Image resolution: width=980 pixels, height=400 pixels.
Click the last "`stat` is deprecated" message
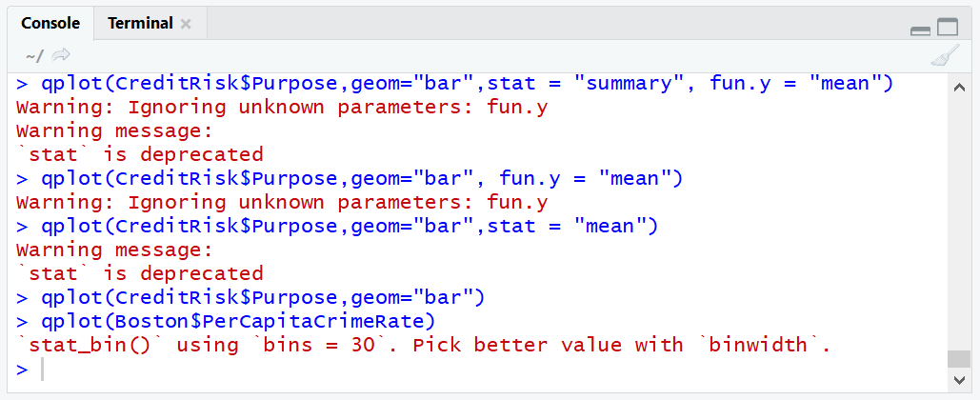click(x=140, y=273)
